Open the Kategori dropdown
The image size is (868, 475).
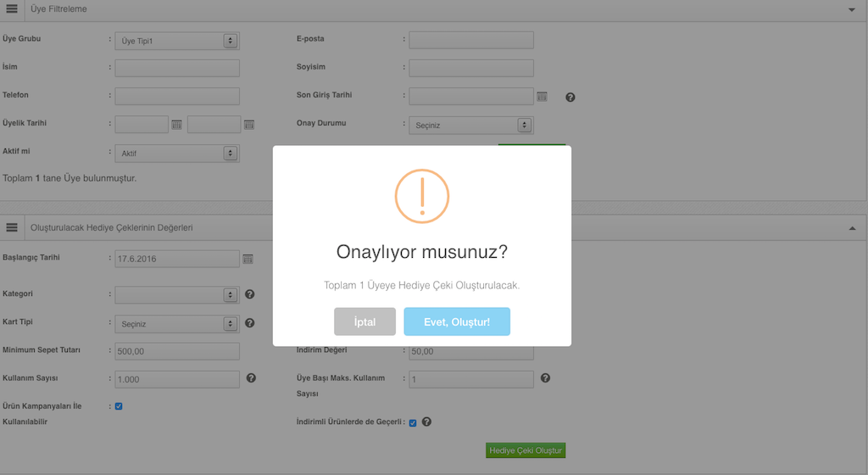(x=177, y=295)
